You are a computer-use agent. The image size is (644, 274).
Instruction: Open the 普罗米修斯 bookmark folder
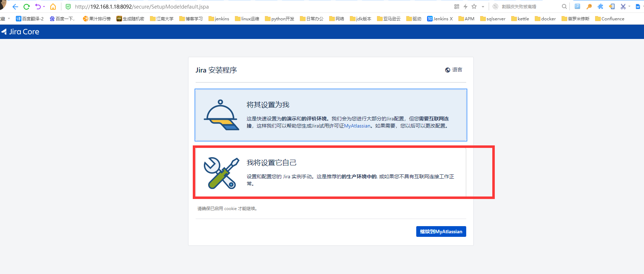(x=575, y=19)
